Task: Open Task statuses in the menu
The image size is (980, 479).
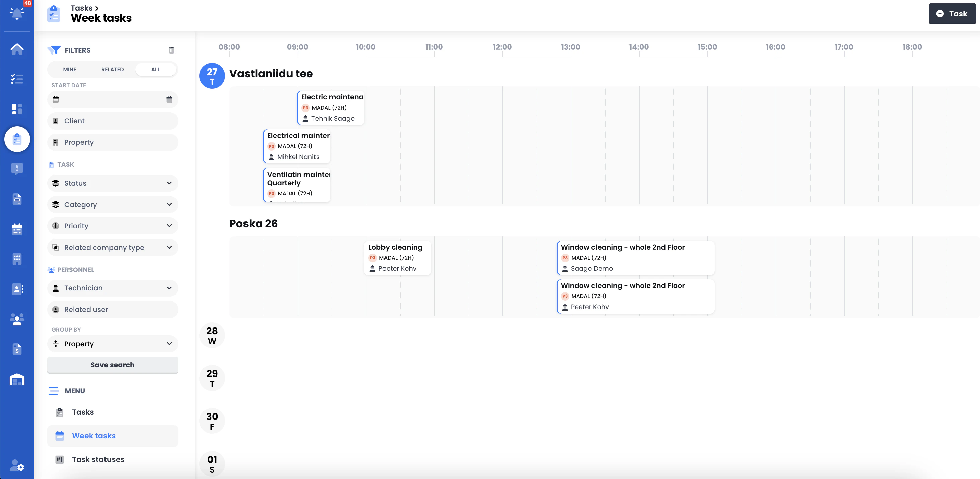Action: 98,459
